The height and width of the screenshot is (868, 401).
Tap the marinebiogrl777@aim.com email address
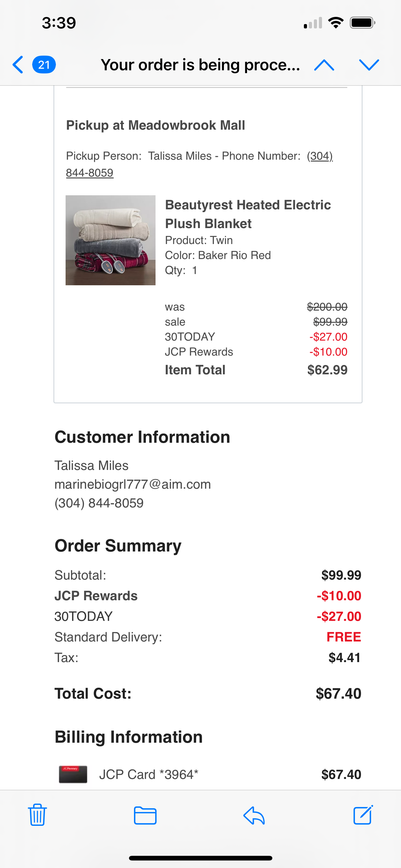point(133,484)
